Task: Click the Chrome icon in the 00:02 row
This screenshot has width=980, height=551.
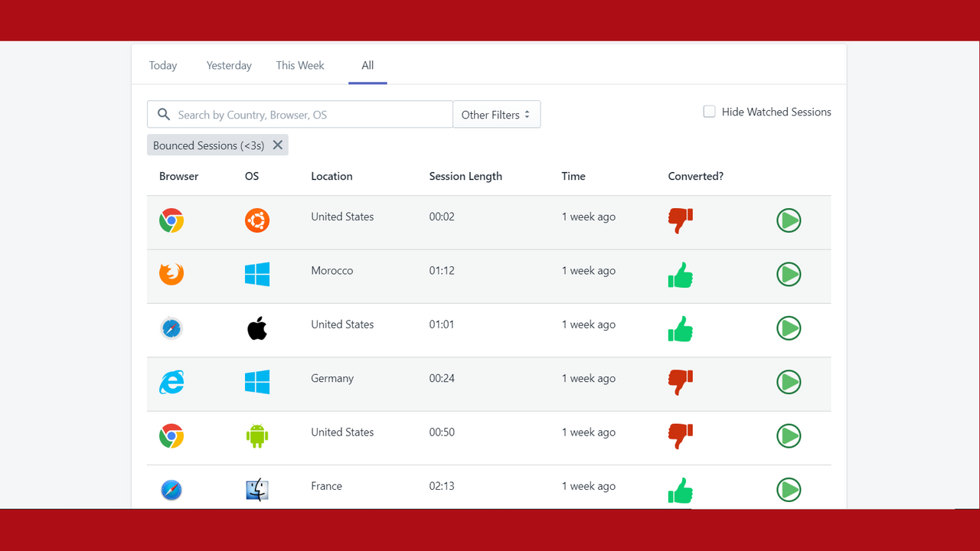Action: pyautogui.click(x=171, y=220)
